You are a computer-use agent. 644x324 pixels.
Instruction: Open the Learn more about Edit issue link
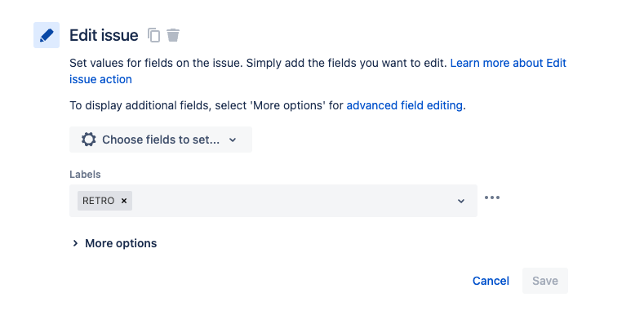(x=508, y=63)
